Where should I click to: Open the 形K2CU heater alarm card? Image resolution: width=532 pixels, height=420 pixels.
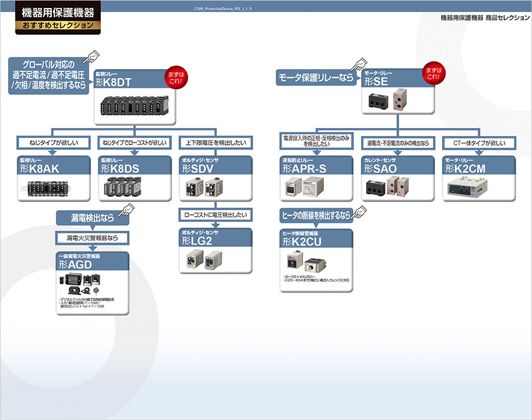tap(316, 261)
